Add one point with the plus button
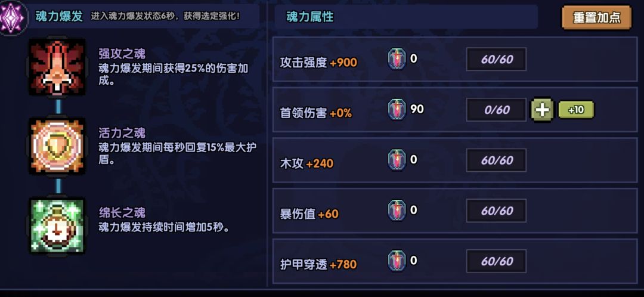Screen dimensions: 644x297 click(543, 110)
